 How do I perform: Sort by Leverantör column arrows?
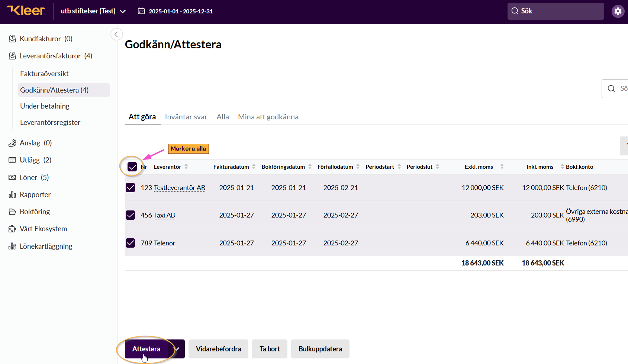tap(186, 167)
